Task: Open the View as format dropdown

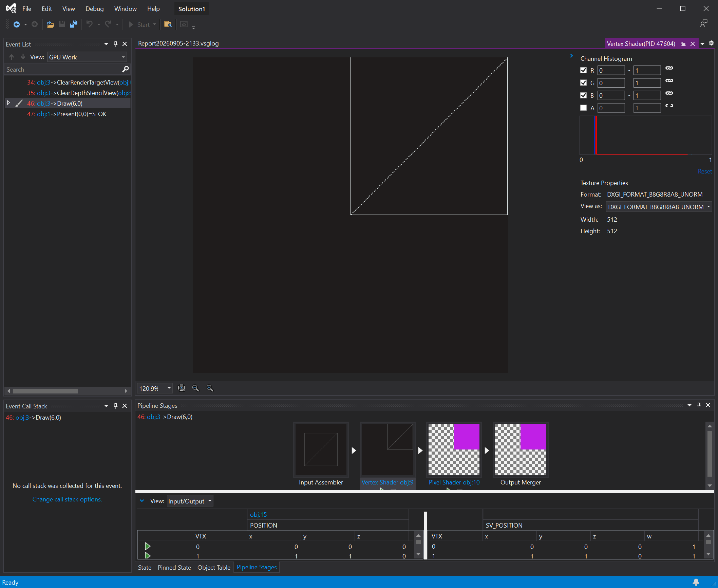Action: 659,207
